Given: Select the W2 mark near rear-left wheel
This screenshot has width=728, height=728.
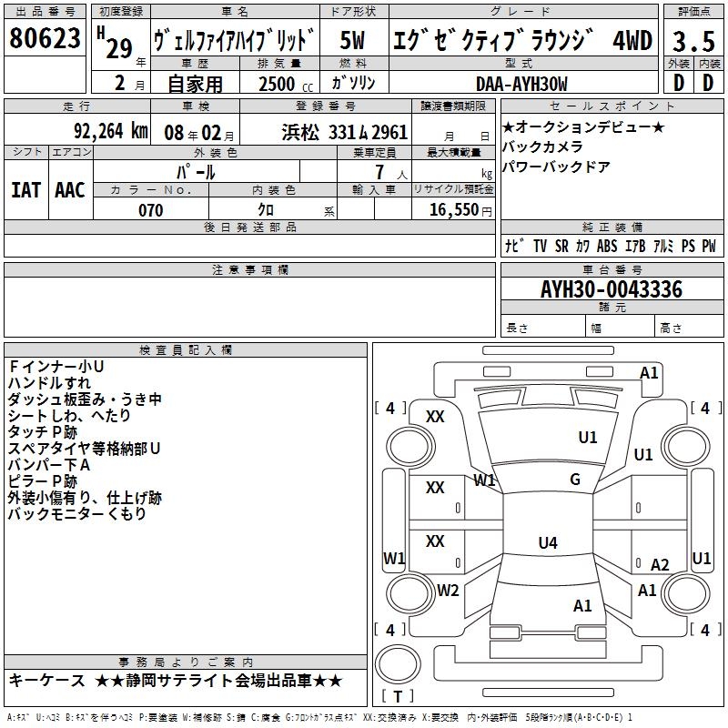Looking at the screenshot, I should pyautogui.click(x=448, y=590).
